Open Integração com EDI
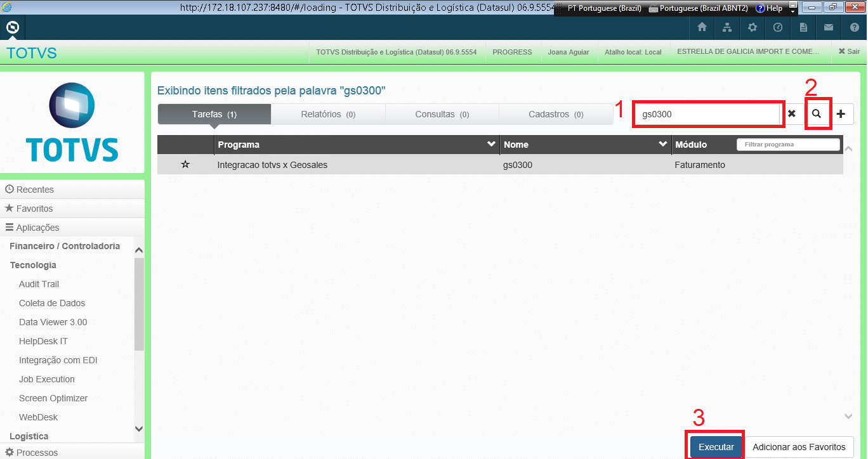This screenshot has width=868, height=459. click(x=58, y=360)
